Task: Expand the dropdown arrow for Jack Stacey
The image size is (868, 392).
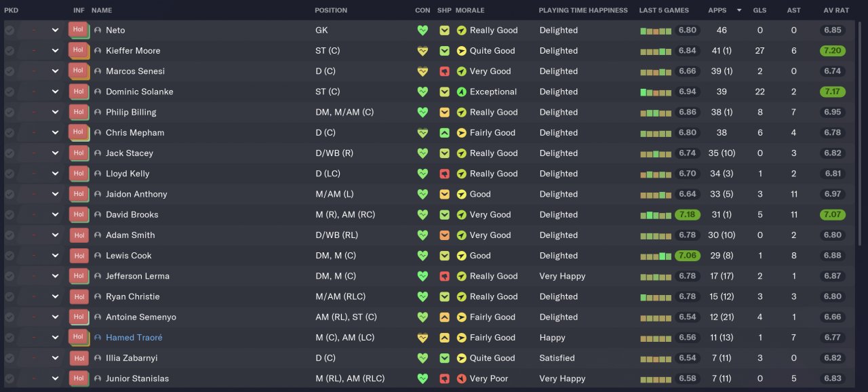Action: (x=55, y=153)
